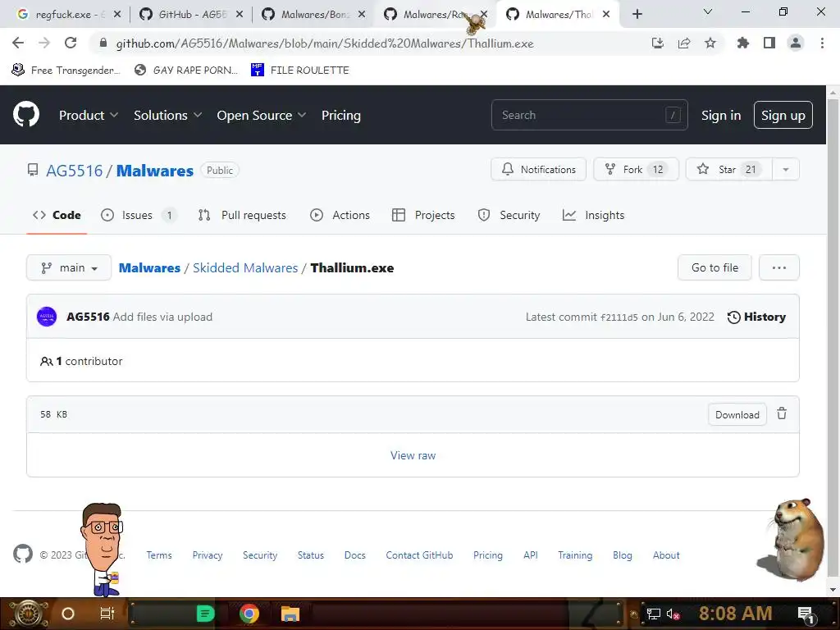840x630 pixels.
Task: Click Pricing in the header
Action: tap(341, 115)
